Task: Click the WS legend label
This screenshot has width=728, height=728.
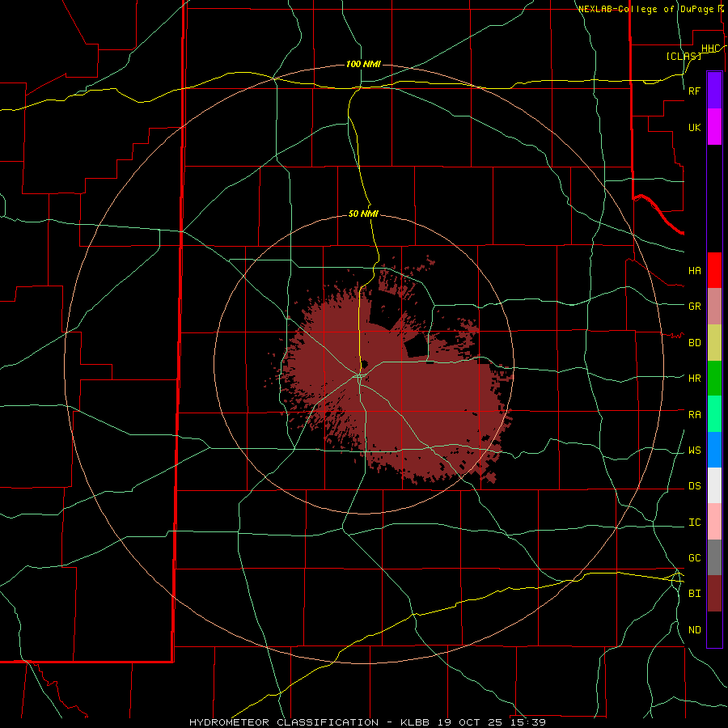Action: (x=695, y=451)
